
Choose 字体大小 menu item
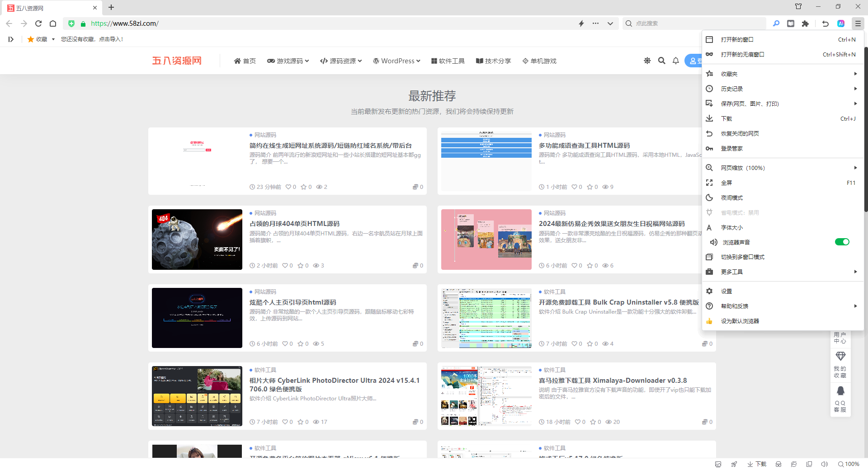tap(783, 228)
